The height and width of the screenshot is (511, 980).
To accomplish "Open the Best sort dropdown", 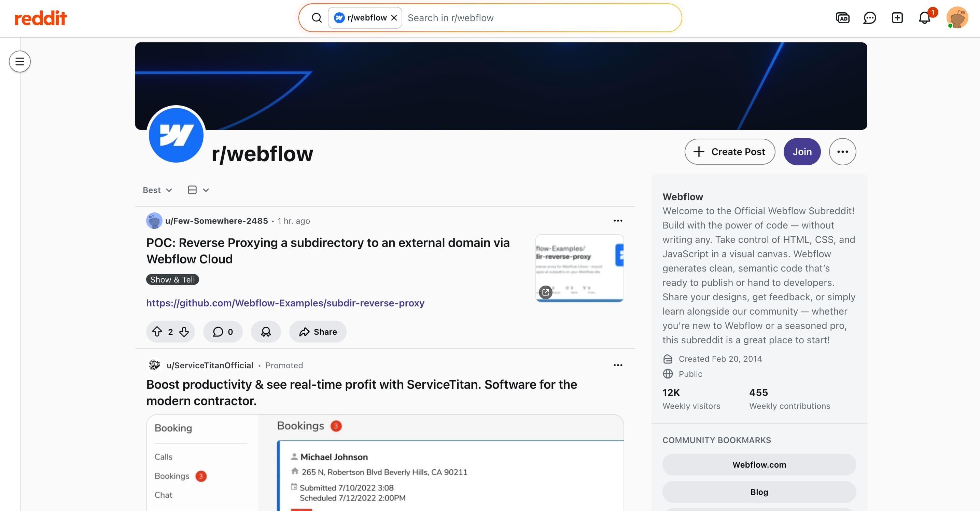I will (x=157, y=190).
